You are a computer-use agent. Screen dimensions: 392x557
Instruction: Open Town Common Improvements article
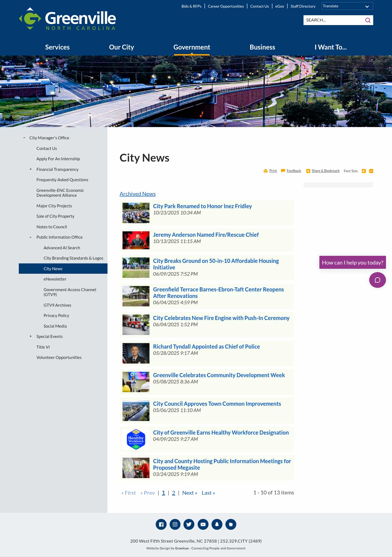coord(217,404)
